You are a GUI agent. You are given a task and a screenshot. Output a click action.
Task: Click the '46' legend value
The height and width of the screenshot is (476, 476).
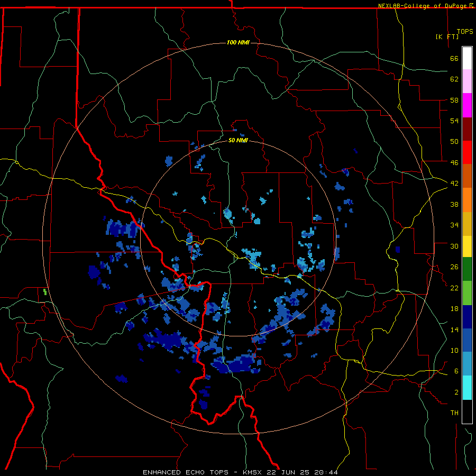point(454,163)
